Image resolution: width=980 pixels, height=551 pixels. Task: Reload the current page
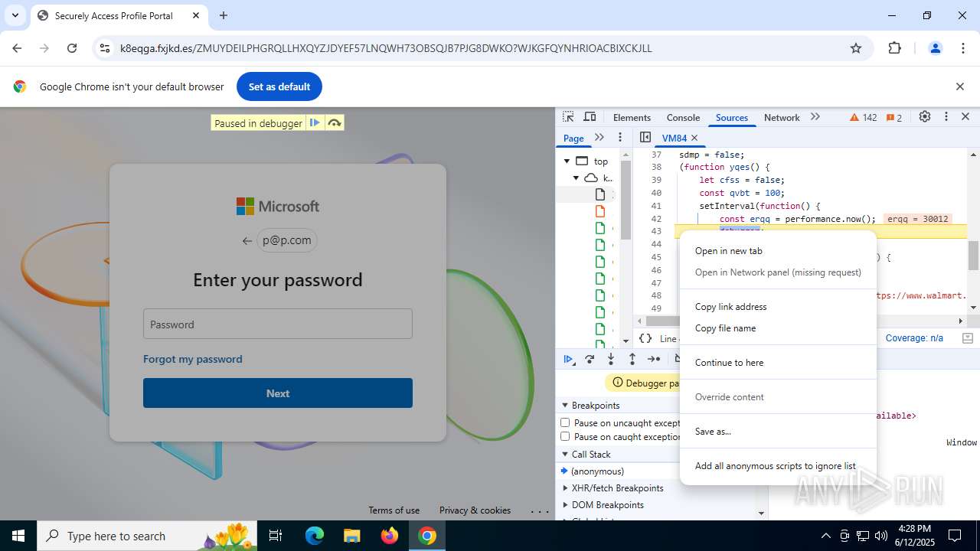(x=72, y=48)
